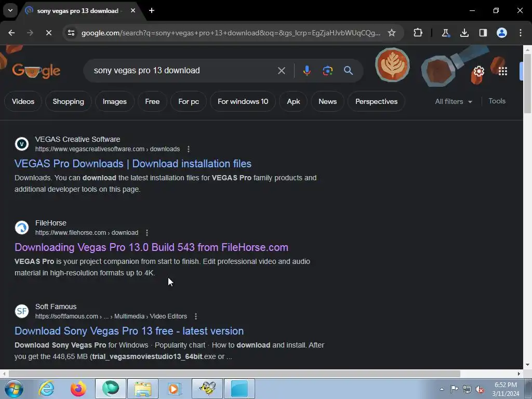Click the softfamous.com breadcrumb text

pyautogui.click(x=111, y=316)
